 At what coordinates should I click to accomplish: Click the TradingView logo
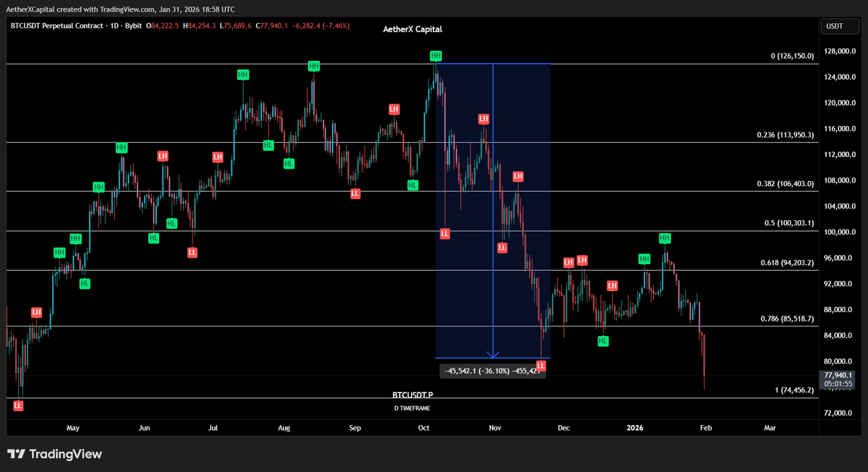point(55,454)
